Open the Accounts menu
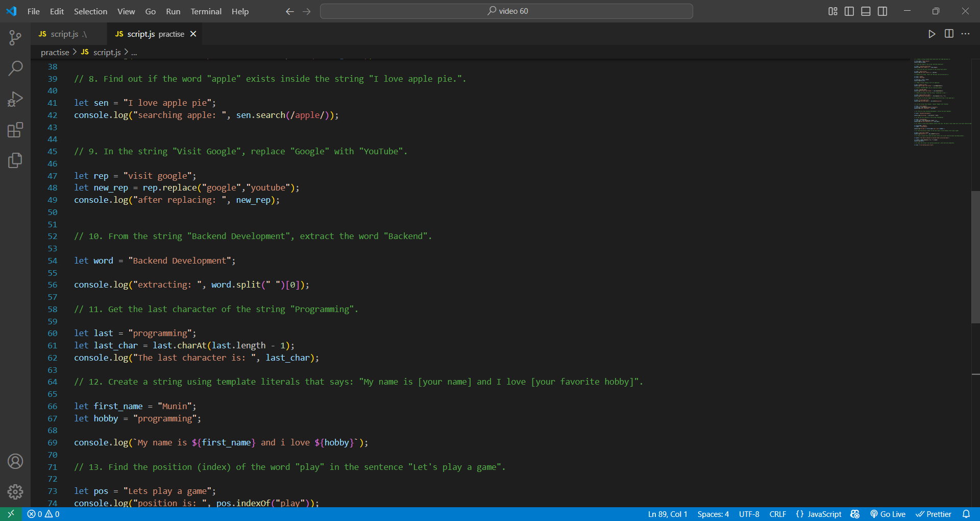 15,461
